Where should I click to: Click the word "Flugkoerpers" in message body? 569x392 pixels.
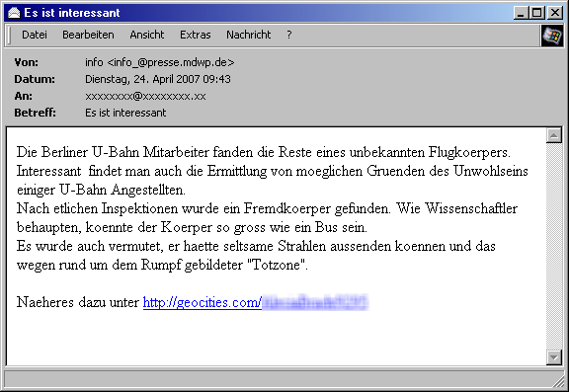pos(469,152)
